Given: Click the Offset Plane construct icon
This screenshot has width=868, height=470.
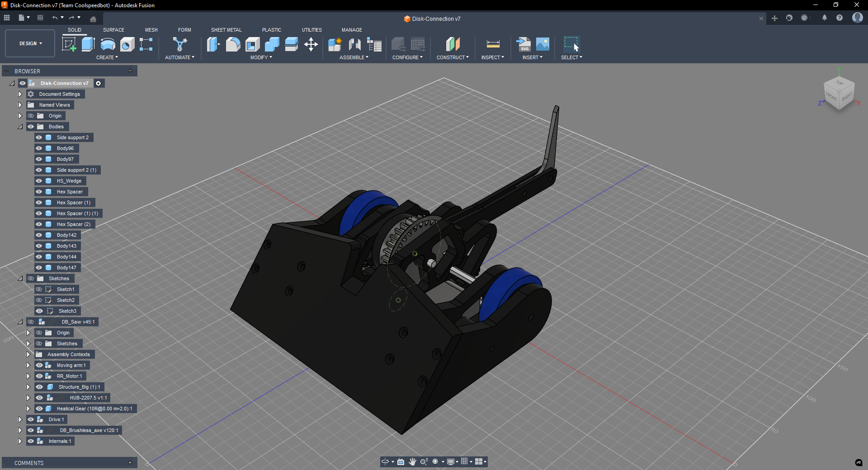Looking at the screenshot, I should coord(453,44).
